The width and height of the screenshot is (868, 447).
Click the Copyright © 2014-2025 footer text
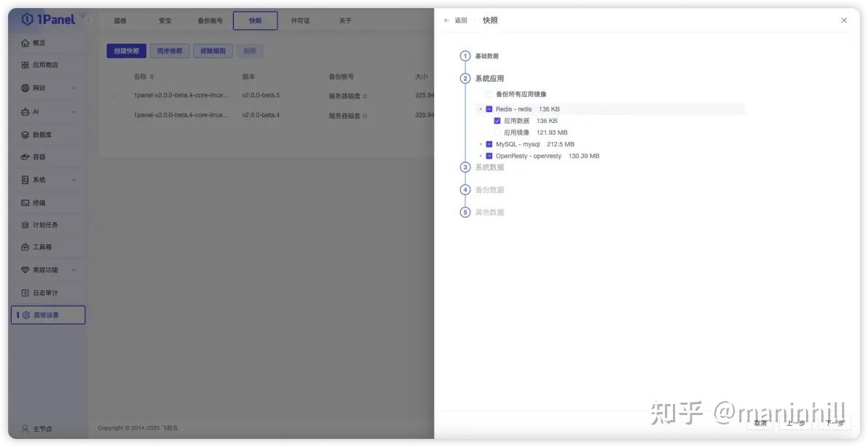[138, 428]
